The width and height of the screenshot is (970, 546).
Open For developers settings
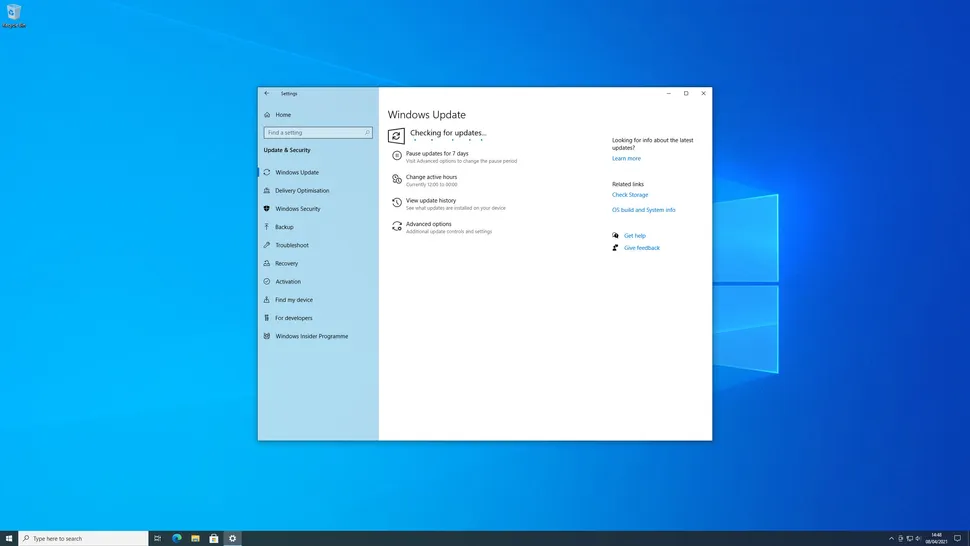coord(294,318)
